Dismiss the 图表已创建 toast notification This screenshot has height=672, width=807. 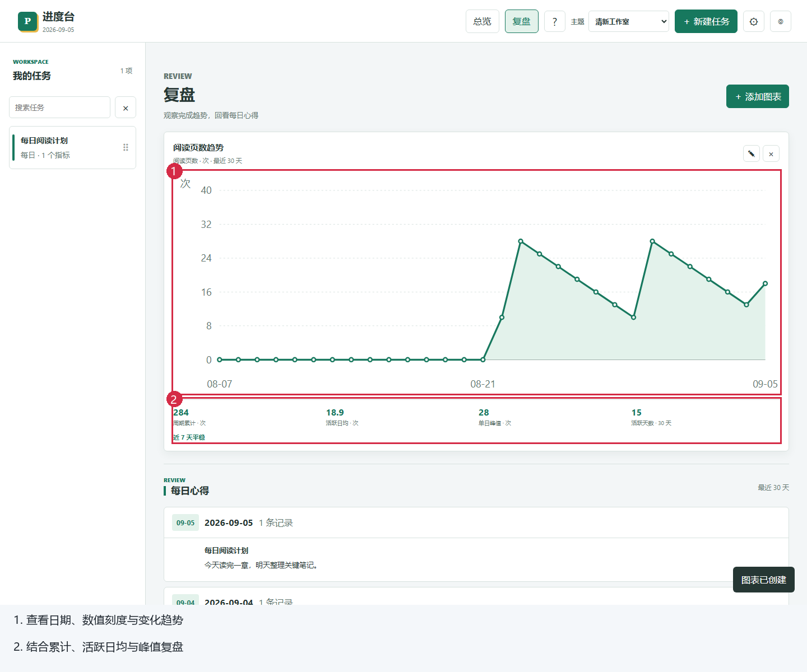[764, 580]
